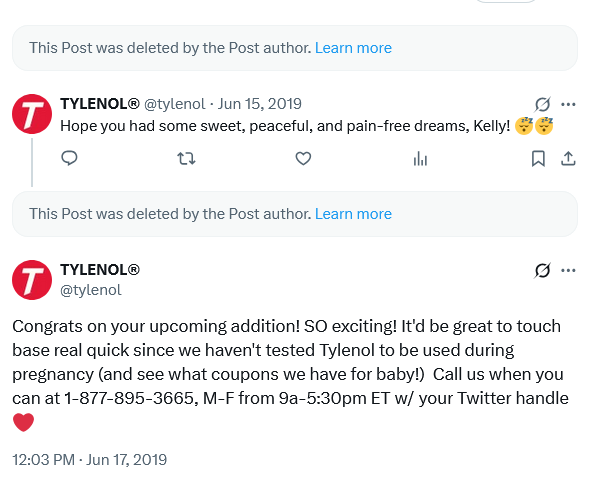Open more options menu on Congrats tweet
This screenshot has height=481, width=591.
(x=568, y=270)
